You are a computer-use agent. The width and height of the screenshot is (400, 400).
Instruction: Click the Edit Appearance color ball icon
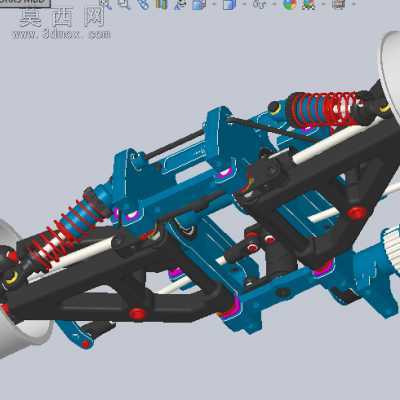pos(290,4)
